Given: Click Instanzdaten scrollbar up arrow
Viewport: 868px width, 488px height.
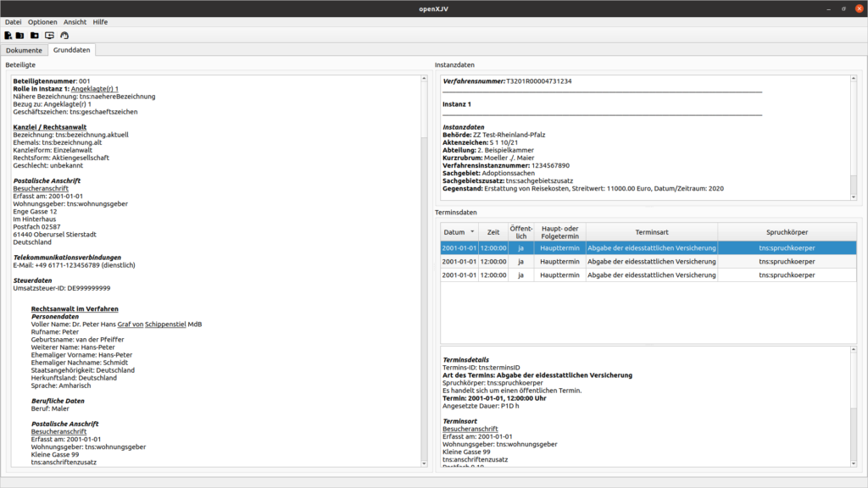Looking at the screenshot, I should click(x=853, y=79).
